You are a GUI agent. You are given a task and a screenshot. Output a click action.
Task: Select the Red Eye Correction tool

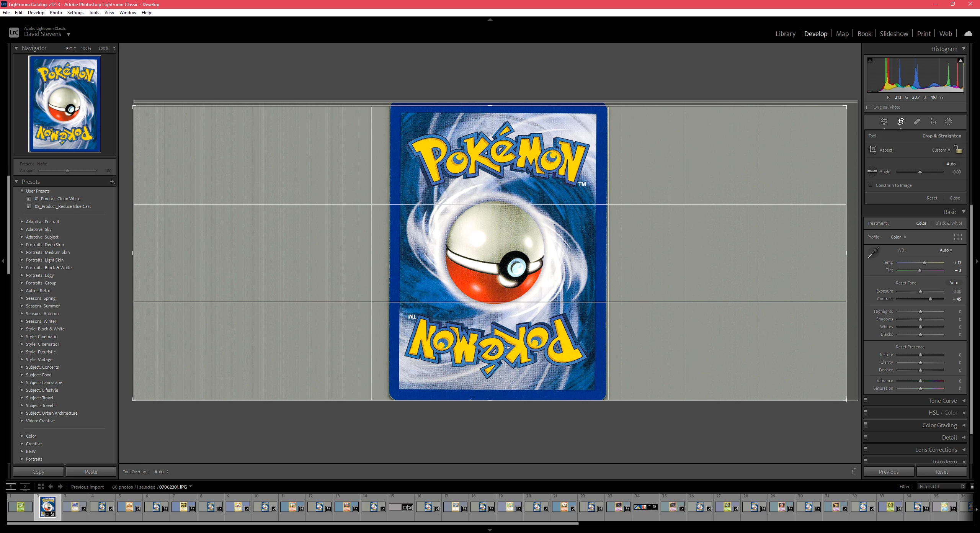pyautogui.click(x=933, y=122)
